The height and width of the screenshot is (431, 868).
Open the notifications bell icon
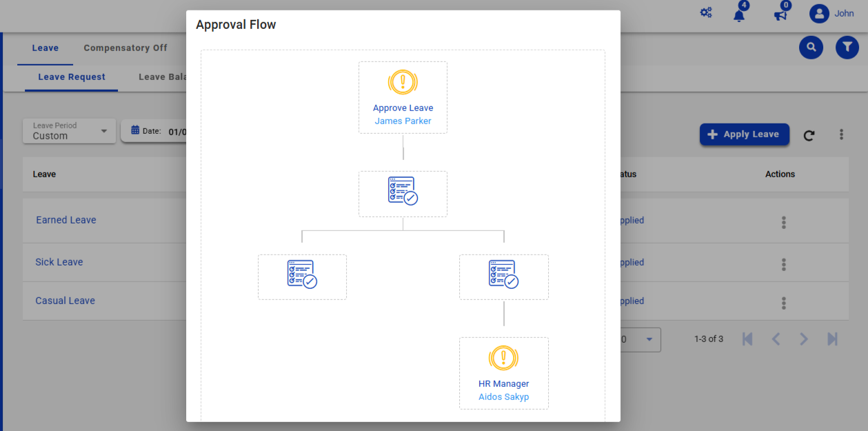(x=739, y=14)
